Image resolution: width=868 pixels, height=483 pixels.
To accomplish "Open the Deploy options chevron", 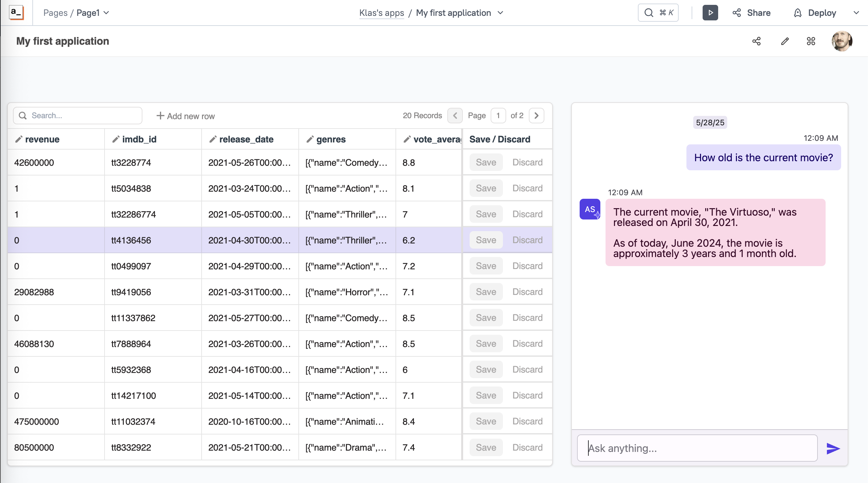I will pos(856,13).
